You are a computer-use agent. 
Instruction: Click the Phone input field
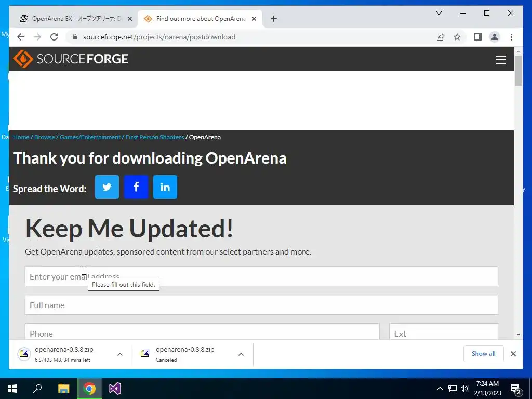[x=202, y=332]
